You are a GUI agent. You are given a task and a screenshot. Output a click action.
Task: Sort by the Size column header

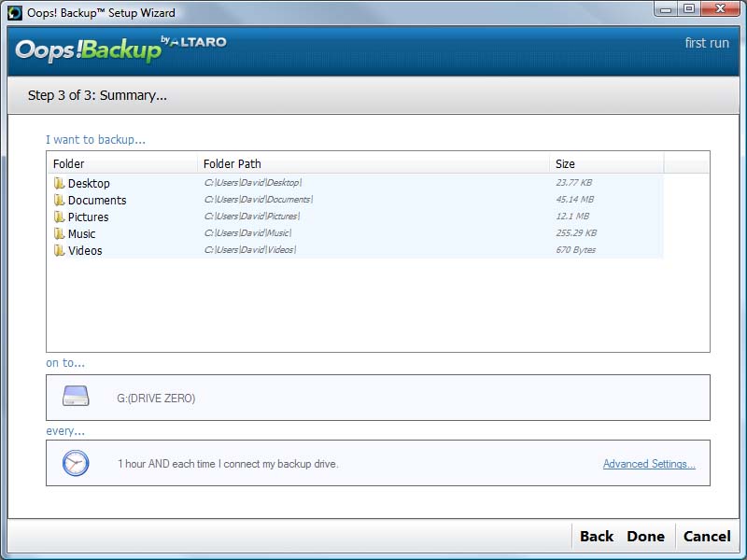click(606, 164)
